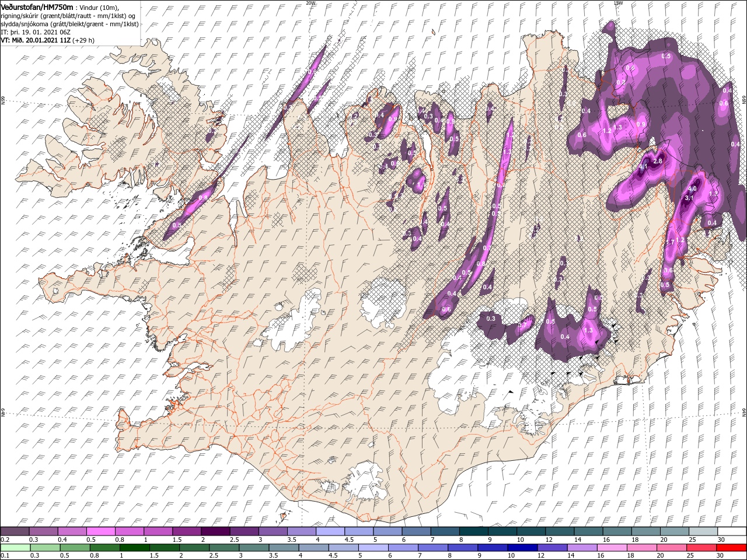Click the '20W' longitude label at the top
The width and height of the screenshot is (747, 560).
pos(310,3)
